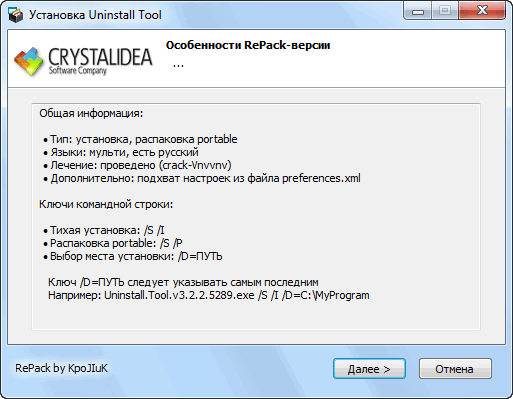Click the ellipsis subtitle under the heading
The height and width of the screenshot is (399, 513).
178,65
